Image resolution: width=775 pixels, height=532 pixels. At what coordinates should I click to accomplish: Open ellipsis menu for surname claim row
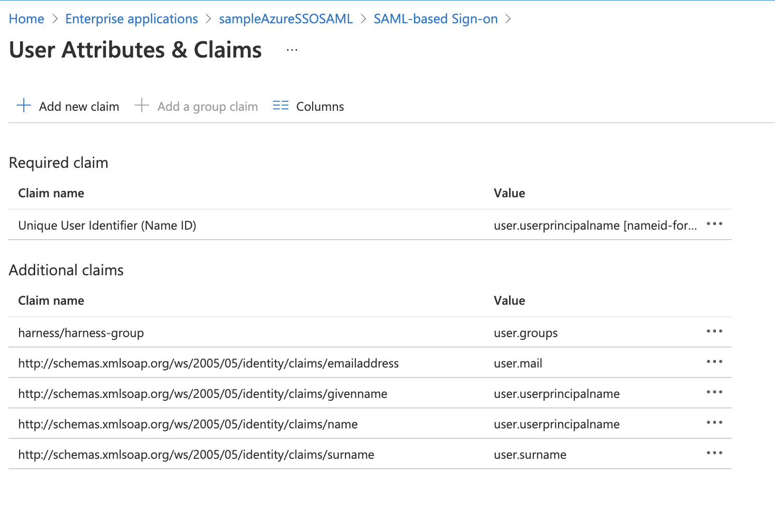click(714, 453)
